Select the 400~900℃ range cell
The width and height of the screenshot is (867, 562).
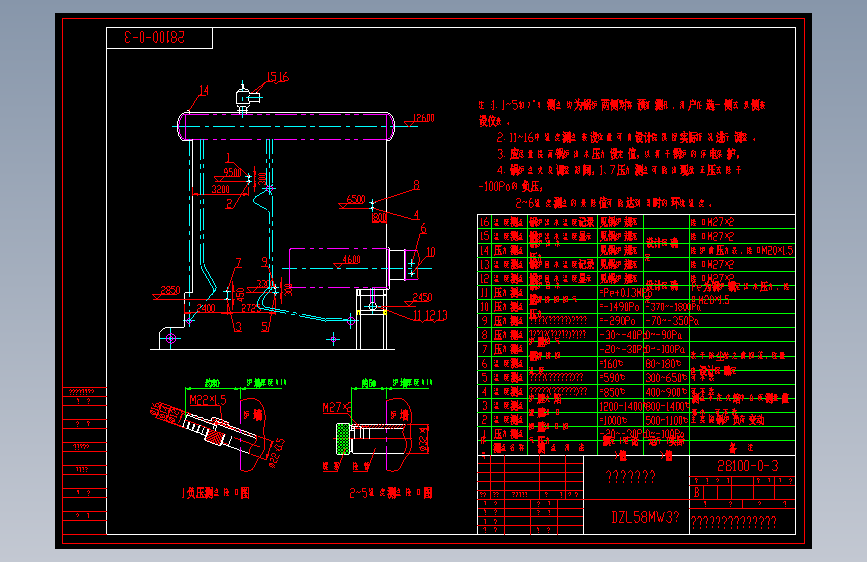pyautogui.click(x=666, y=392)
